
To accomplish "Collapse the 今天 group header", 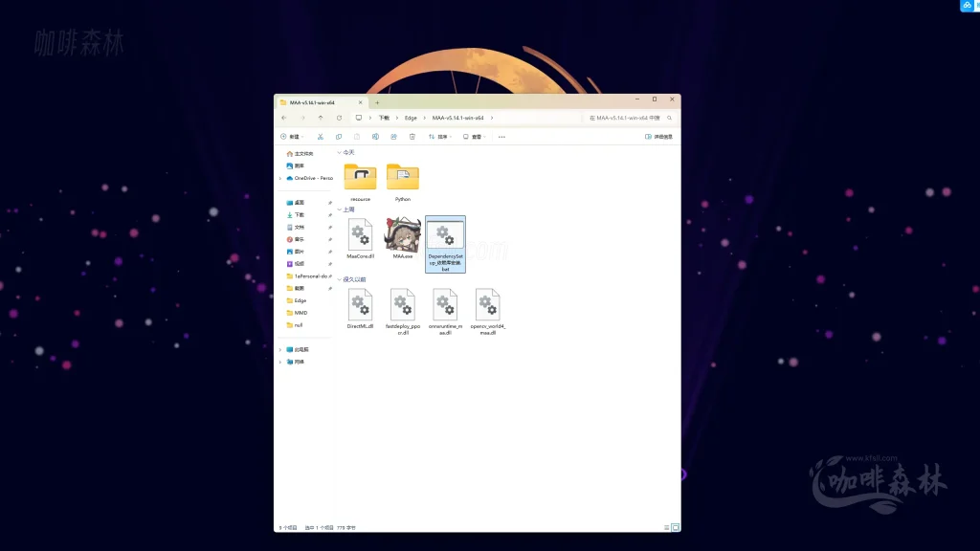I will (339, 152).
